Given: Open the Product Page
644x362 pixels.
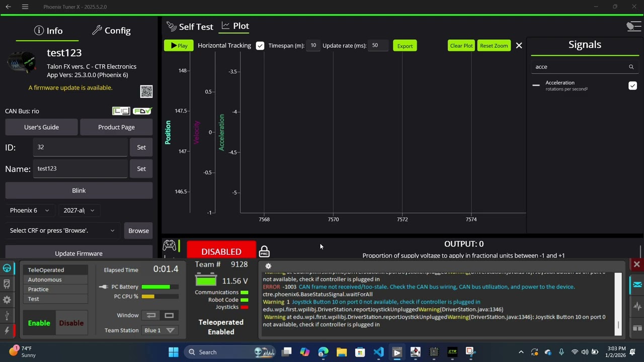Looking at the screenshot, I should point(116,127).
